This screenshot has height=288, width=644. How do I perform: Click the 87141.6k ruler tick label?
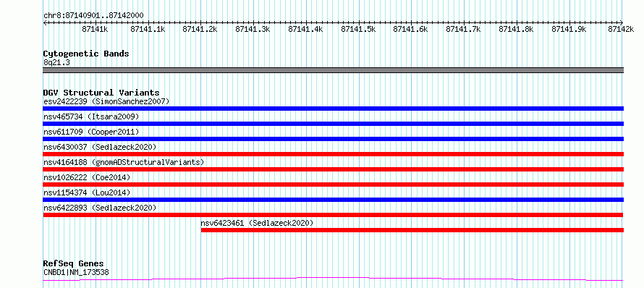pos(411,29)
